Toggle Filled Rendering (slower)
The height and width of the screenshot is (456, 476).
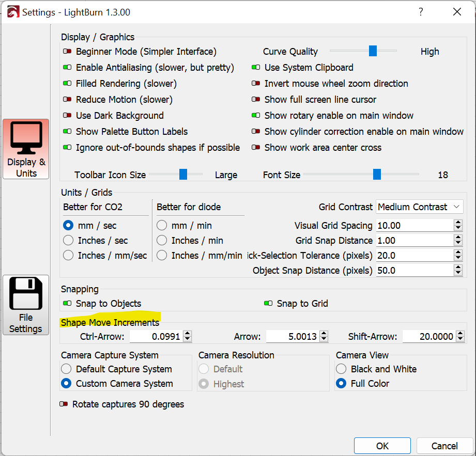(67, 84)
